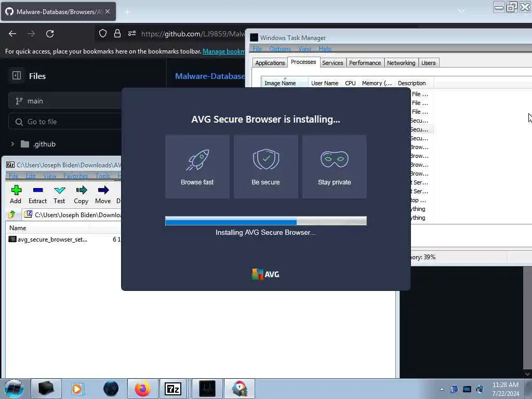Open Task Manager from the taskbar
The width and height of the screenshot is (532, 399).
(207, 389)
